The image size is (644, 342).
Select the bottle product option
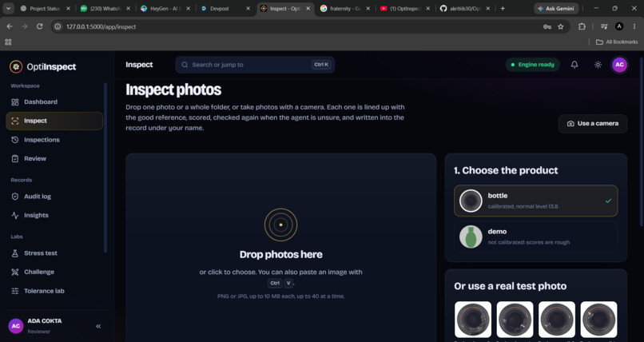click(x=535, y=201)
